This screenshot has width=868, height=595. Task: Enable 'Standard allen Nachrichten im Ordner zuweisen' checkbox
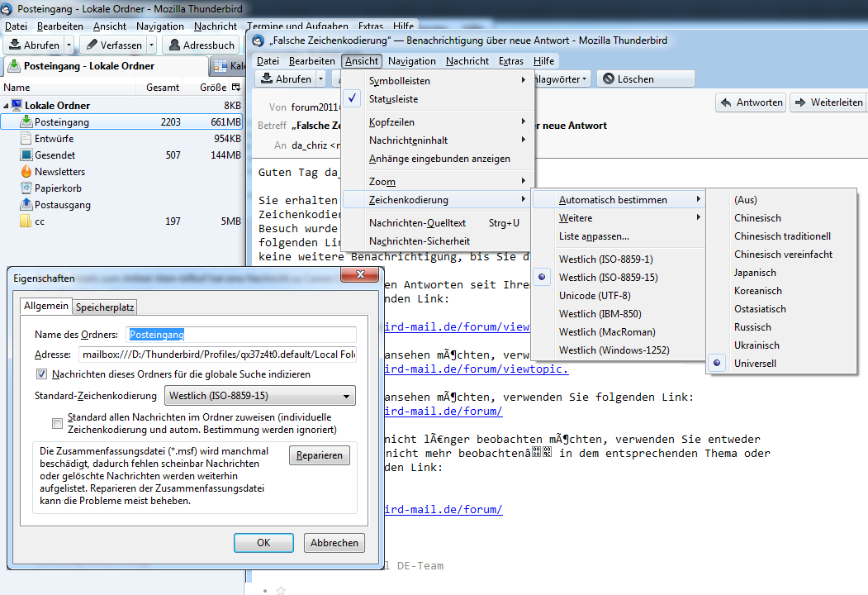click(x=57, y=424)
